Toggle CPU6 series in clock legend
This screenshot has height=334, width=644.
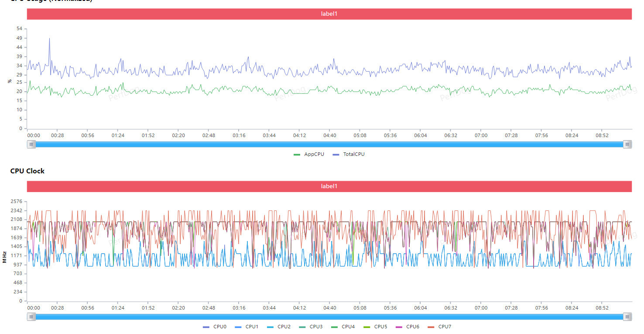(x=407, y=327)
